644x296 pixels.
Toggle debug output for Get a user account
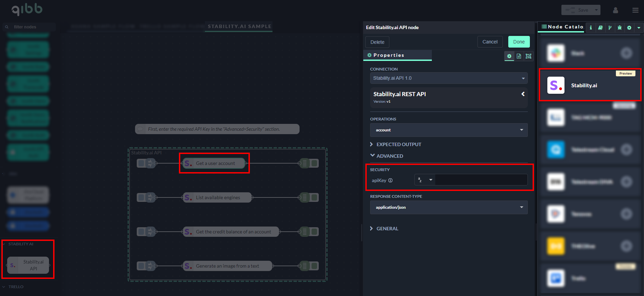click(314, 163)
